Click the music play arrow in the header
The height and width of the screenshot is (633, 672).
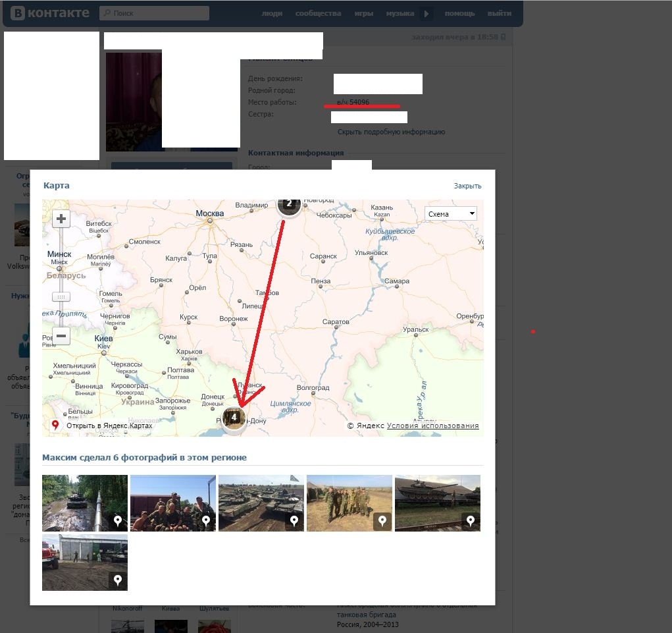pyautogui.click(x=426, y=13)
